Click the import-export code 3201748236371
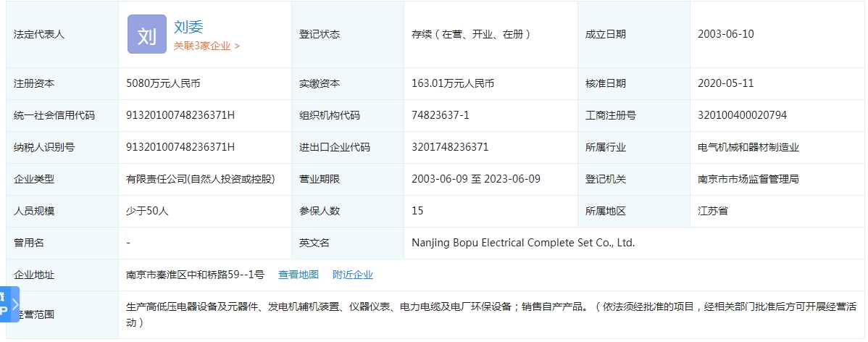 [x=450, y=147]
